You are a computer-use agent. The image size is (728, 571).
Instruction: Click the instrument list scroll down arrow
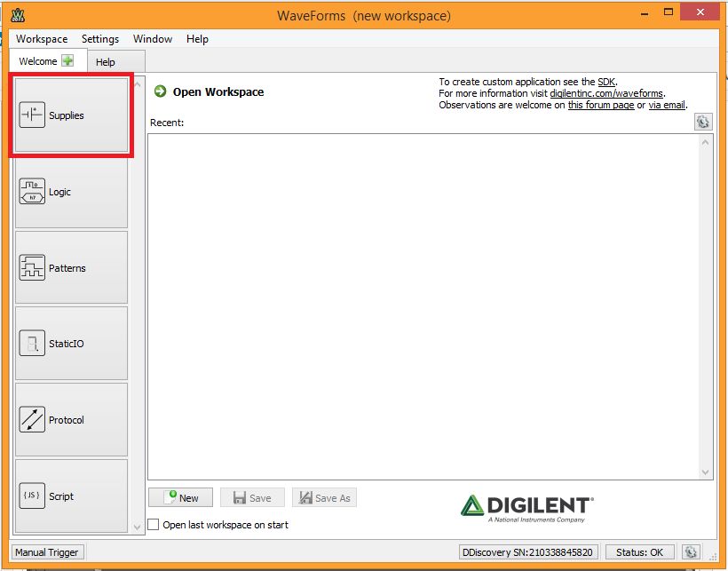pos(138,527)
